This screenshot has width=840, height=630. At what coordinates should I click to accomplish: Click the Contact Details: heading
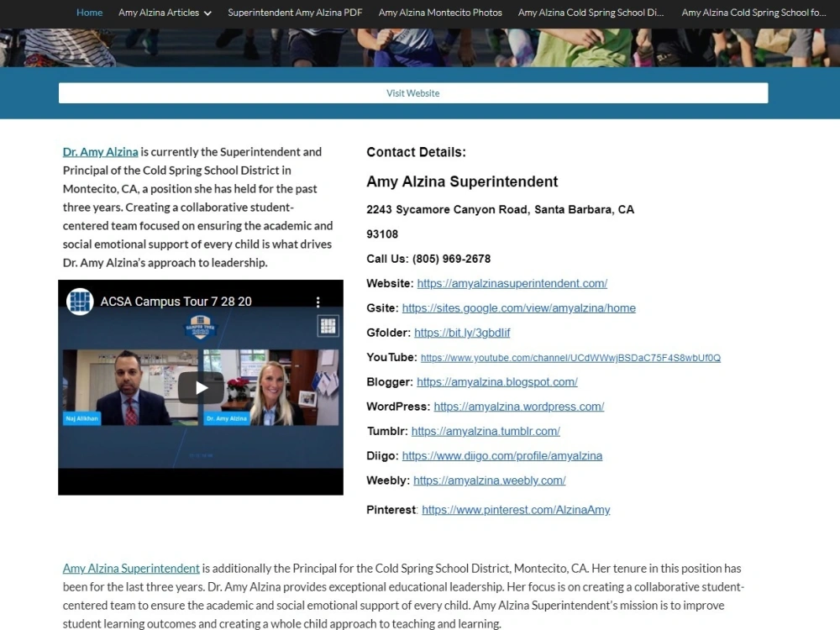coord(417,152)
